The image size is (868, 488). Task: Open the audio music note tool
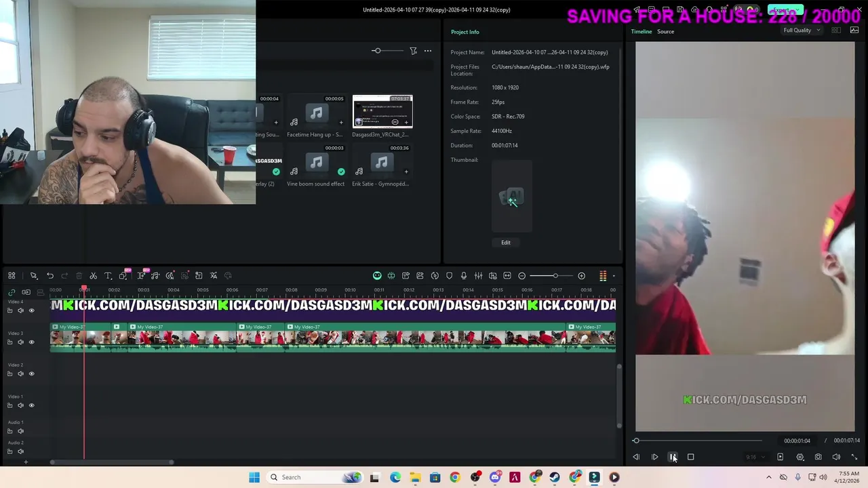[x=155, y=276]
